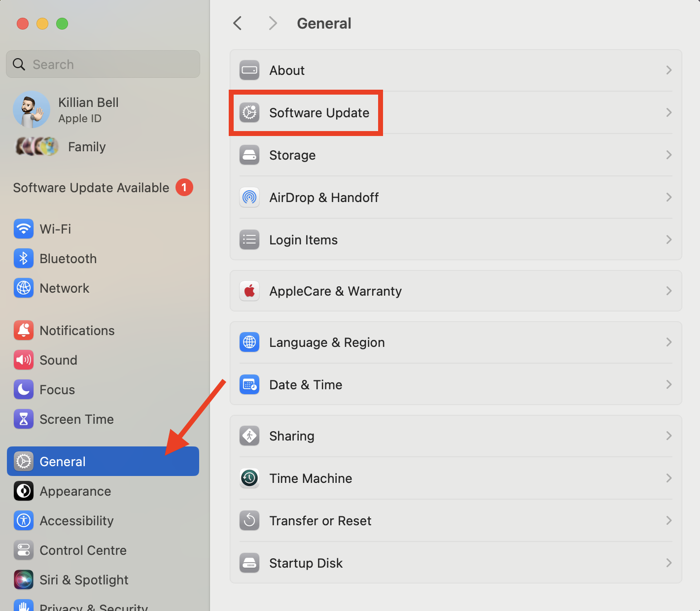Viewport: 700px width, 611px height.
Task: Click the Notifications bell icon
Action: click(23, 330)
